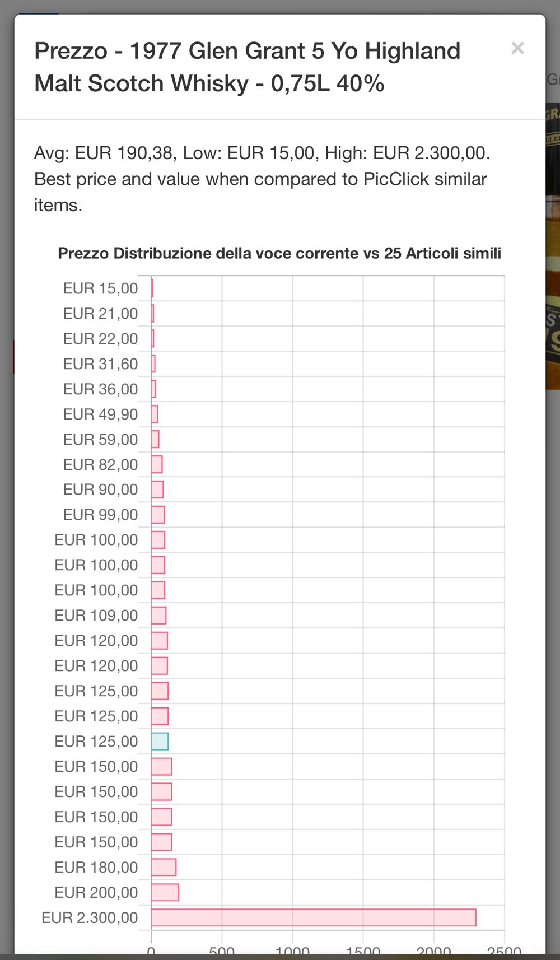560x960 pixels.
Task: Click the EUR 200,00 chart bar
Action: (165, 892)
